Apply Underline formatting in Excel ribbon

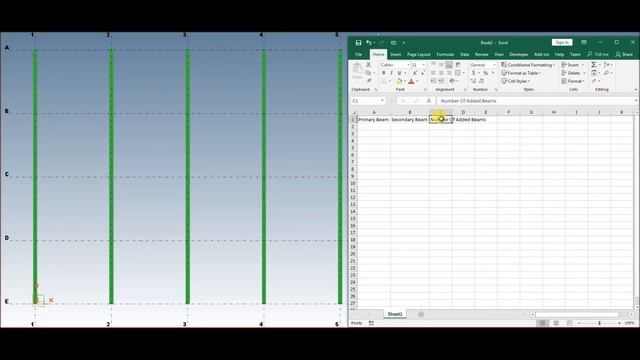400,73
